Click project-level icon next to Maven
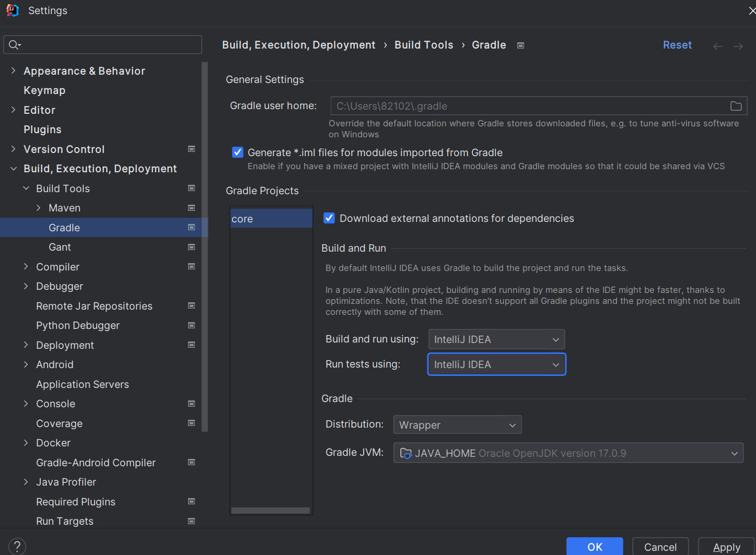 pos(192,208)
